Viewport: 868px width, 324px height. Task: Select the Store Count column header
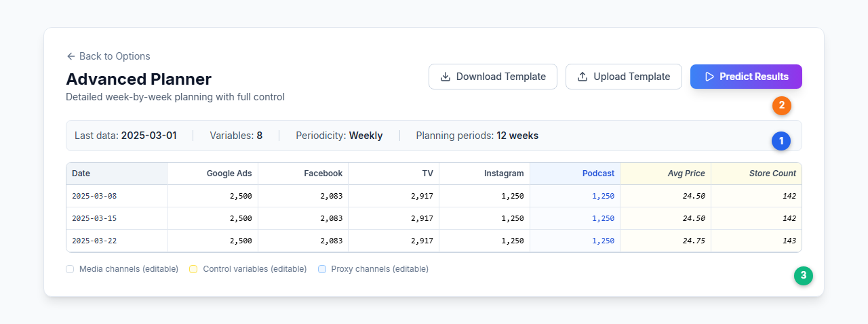click(756, 174)
